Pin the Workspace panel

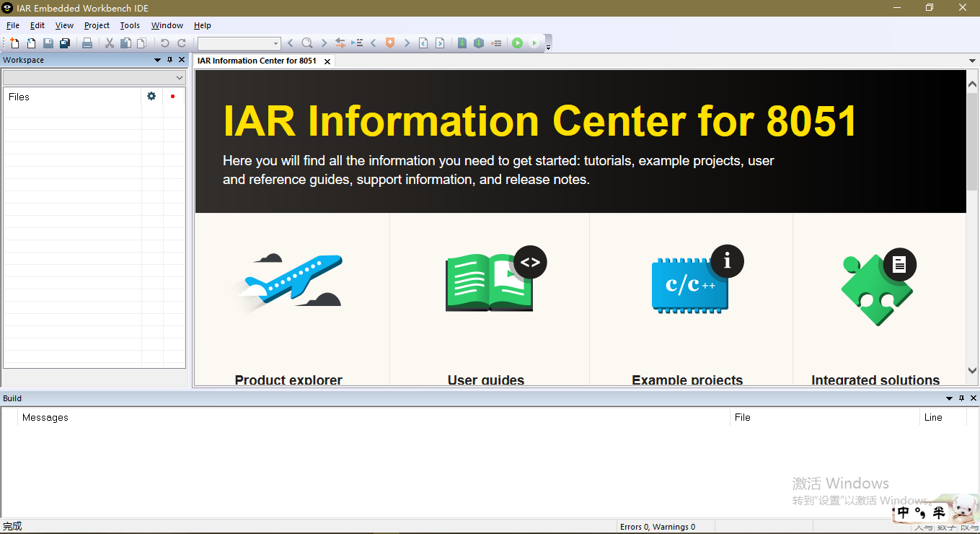click(x=169, y=60)
